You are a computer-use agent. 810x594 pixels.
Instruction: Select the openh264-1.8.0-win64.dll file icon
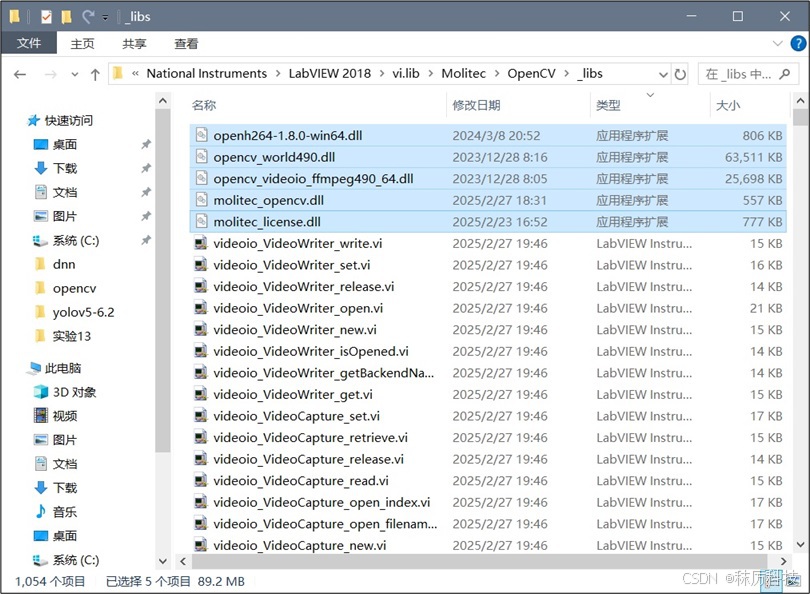[201, 135]
